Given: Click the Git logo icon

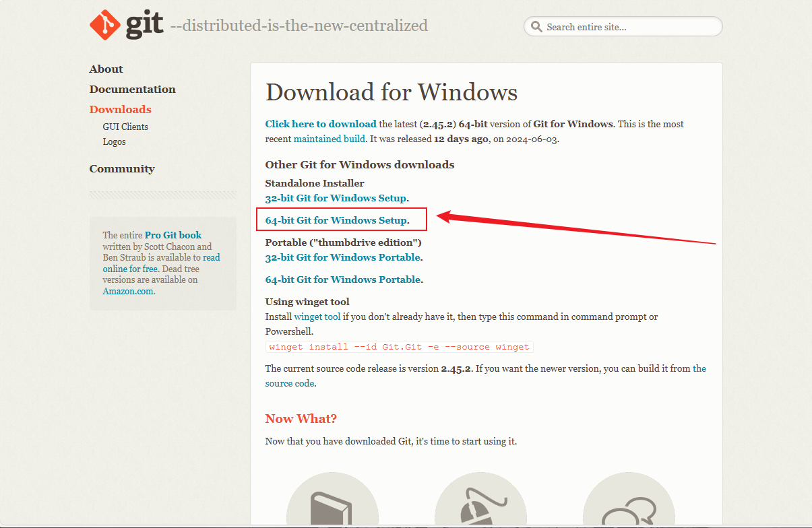Looking at the screenshot, I should coord(105,25).
